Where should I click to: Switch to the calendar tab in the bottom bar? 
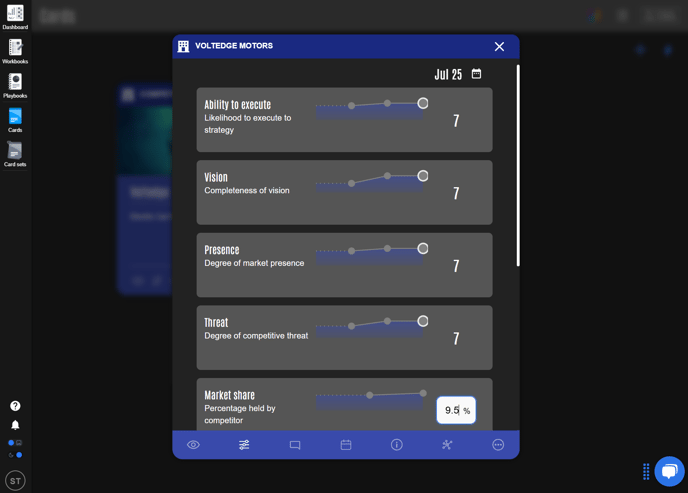pos(346,445)
